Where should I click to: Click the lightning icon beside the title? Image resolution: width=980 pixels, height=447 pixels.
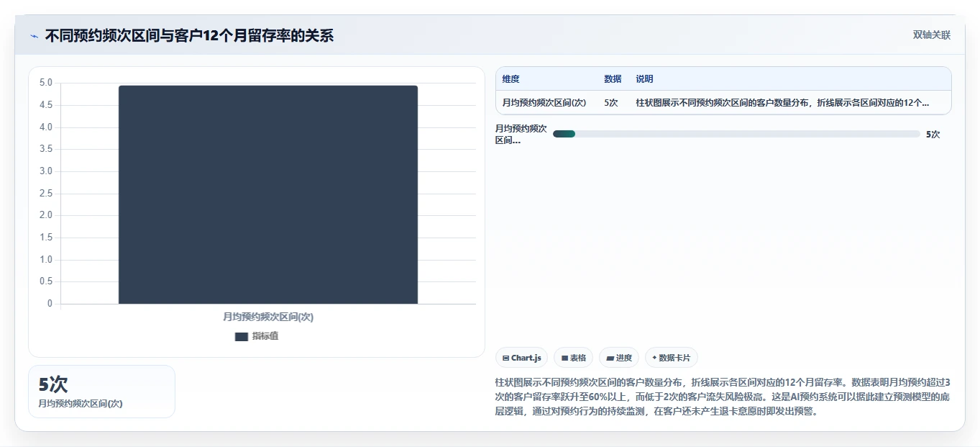34,35
